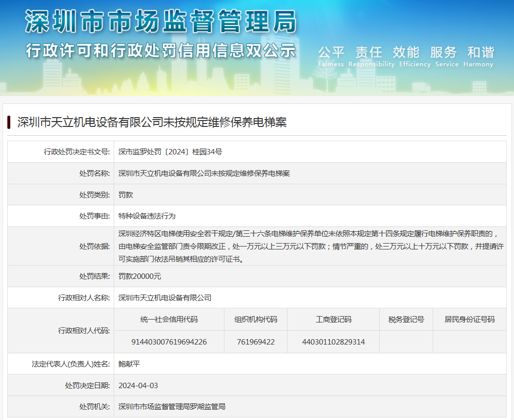
Task: Click the 深圳市市场监督管理局 banner title
Action: (161, 22)
